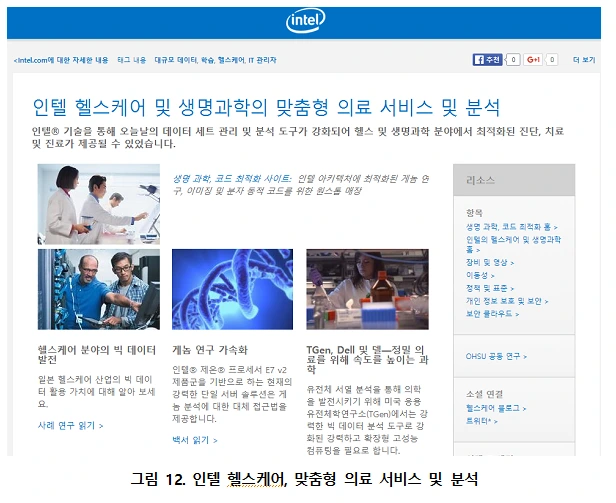The height and width of the screenshot is (503, 616).
Task: Open the 사례 연구 읽기 link
Action: coord(70,426)
